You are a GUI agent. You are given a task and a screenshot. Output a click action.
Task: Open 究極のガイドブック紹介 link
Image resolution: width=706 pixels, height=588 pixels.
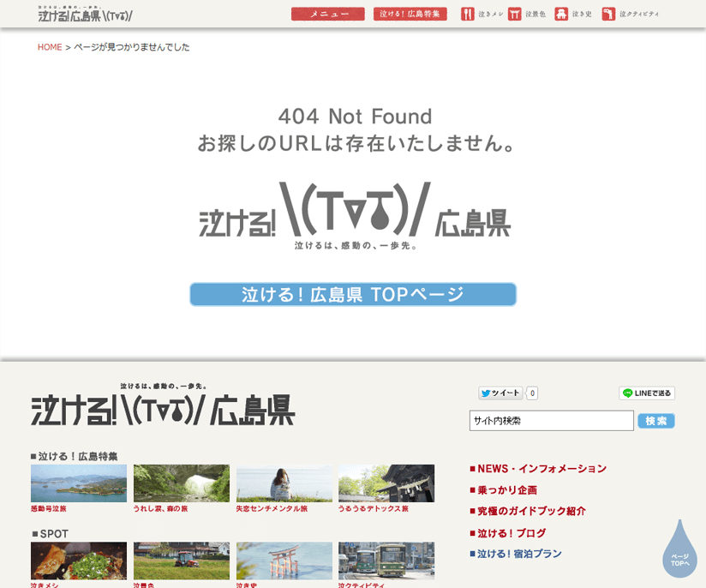(x=528, y=512)
